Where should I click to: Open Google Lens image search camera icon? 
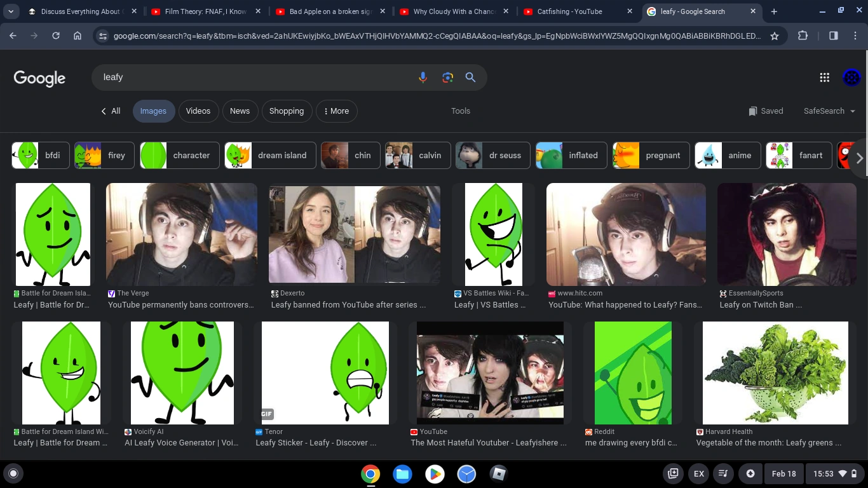pos(447,77)
